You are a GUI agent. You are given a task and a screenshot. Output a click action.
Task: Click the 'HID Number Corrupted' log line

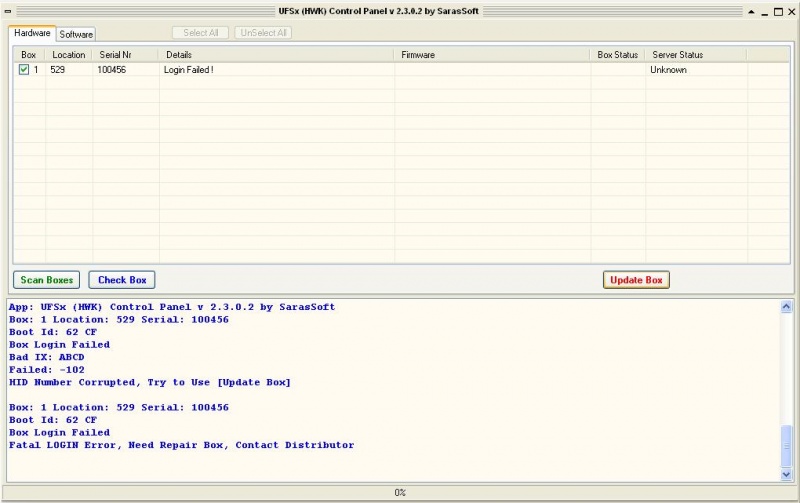click(x=149, y=382)
